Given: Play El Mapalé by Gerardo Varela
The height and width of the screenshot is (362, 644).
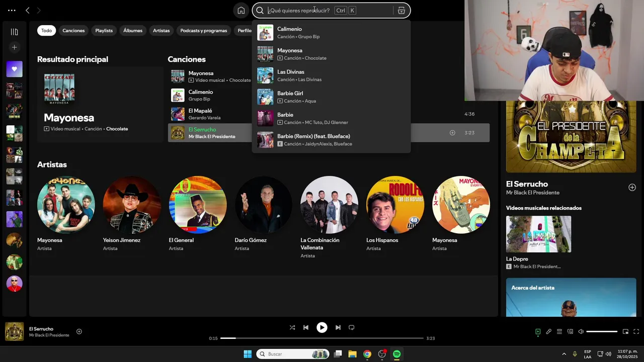Looking at the screenshot, I should 178,114.
